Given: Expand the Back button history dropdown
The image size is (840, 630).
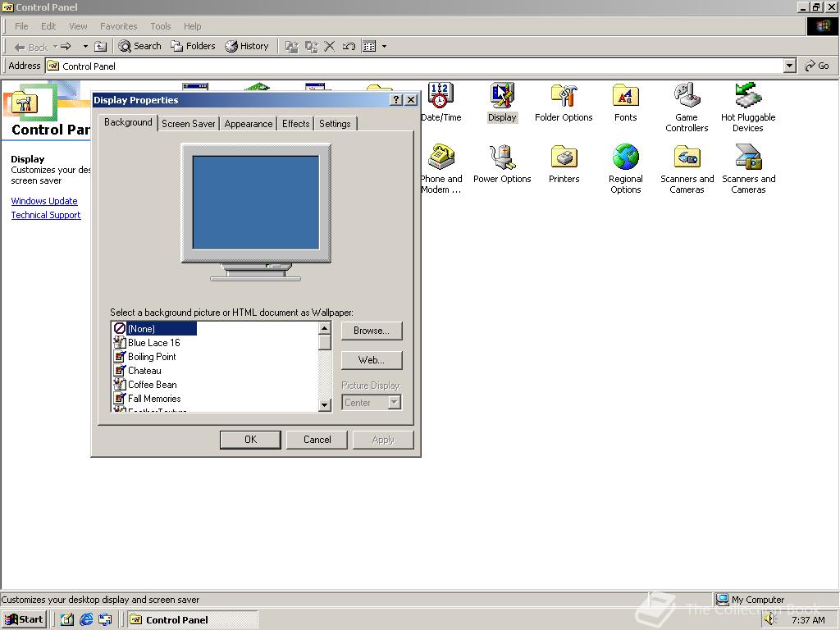Looking at the screenshot, I should tap(55, 47).
